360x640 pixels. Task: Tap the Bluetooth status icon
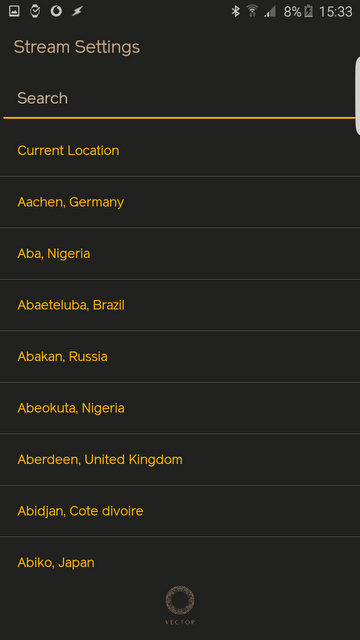236,11
